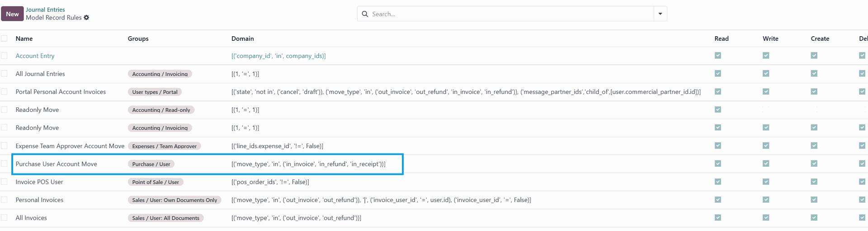This screenshot has width=868, height=231.
Task: Expand the search options dropdown arrow
Action: point(660,14)
